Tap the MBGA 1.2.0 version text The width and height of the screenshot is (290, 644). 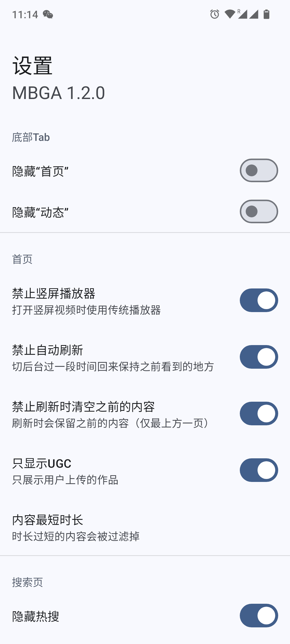[x=59, y=93]
